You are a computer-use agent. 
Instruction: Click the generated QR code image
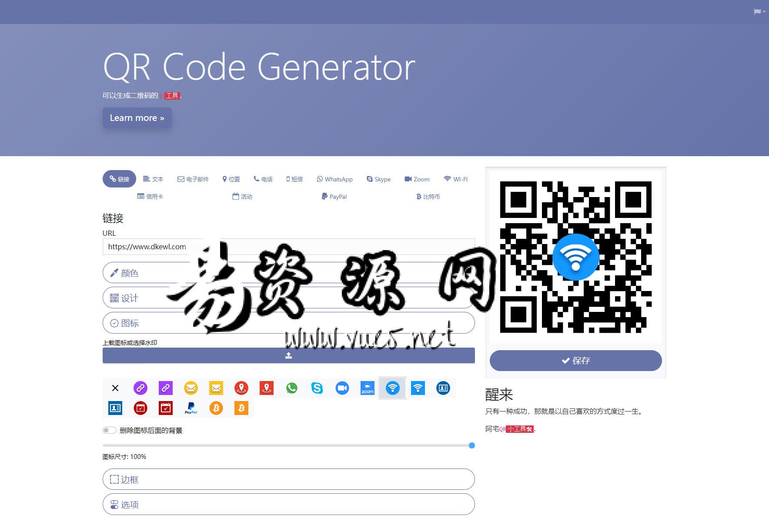click(576, 257)
